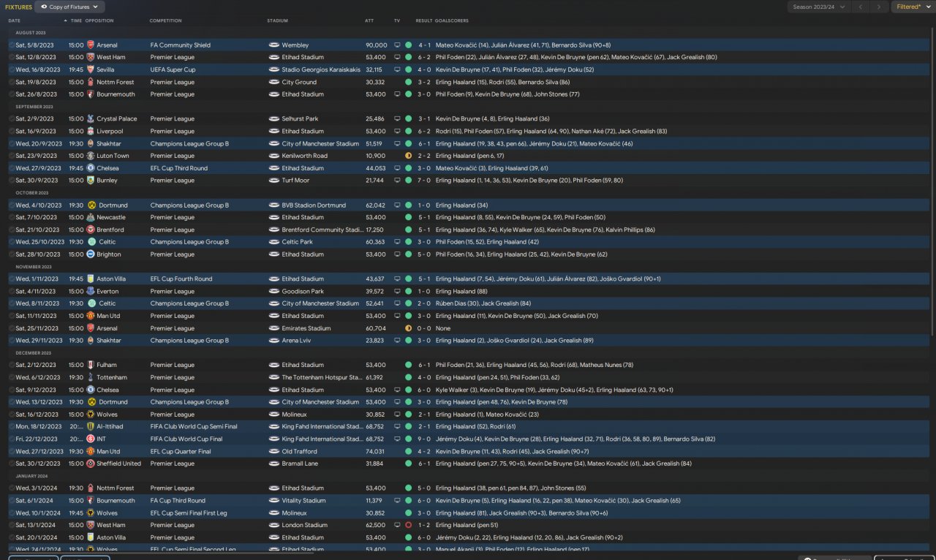The width and height of the screenshot is (936, 560).
Task: Click the Al-Ittihad club badge
Action: click(91, 426)
